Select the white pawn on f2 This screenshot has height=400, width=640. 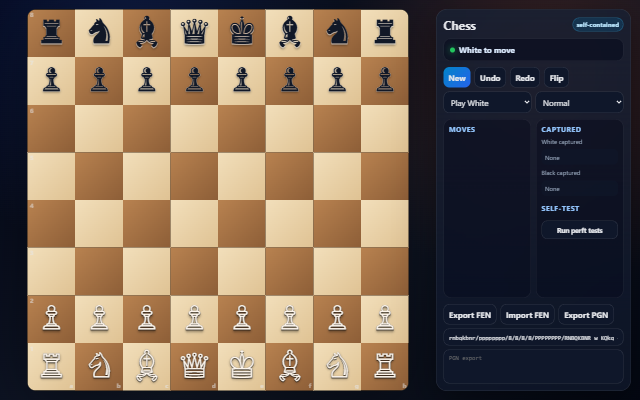(x=289, y=319)
